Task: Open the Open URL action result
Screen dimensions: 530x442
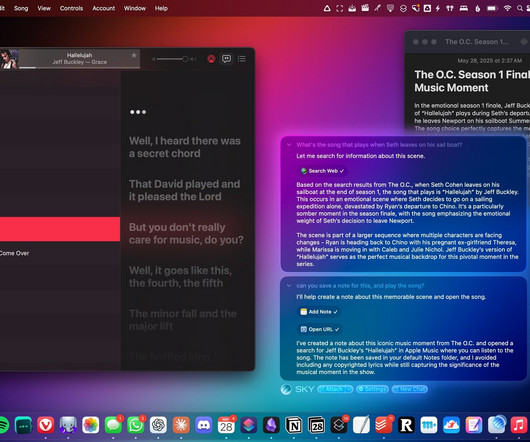Action: point(320,329)
